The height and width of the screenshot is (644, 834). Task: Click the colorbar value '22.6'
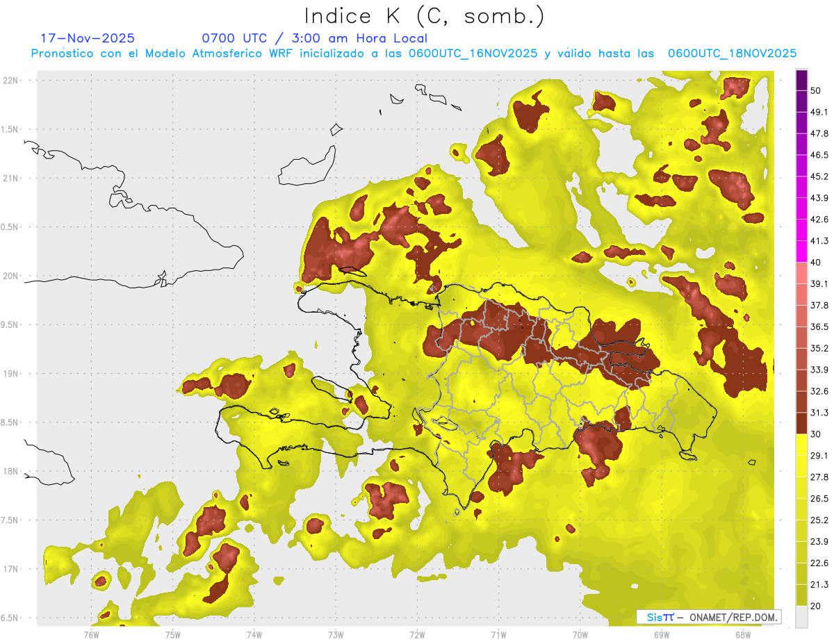click(x=819, y=563)
